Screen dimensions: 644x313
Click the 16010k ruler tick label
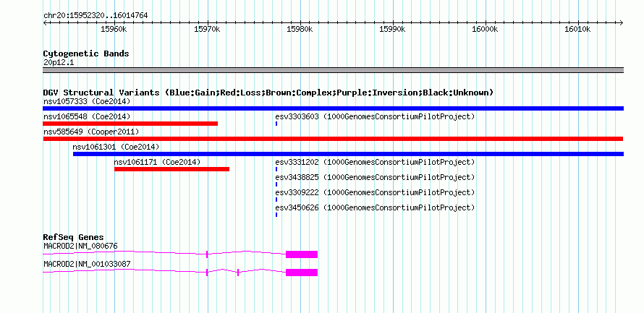(577, 29)
